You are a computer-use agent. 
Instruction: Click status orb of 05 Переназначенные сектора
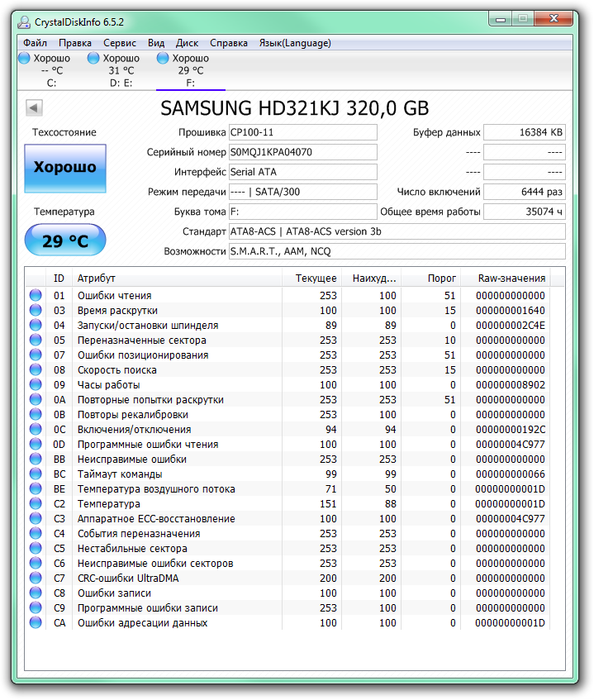click(36, 340)
